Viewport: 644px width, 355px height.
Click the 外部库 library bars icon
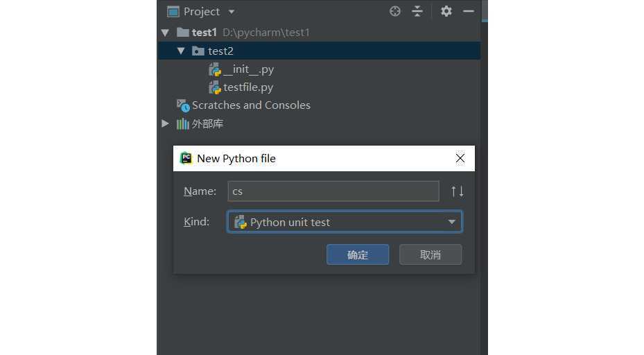point(183,124)
